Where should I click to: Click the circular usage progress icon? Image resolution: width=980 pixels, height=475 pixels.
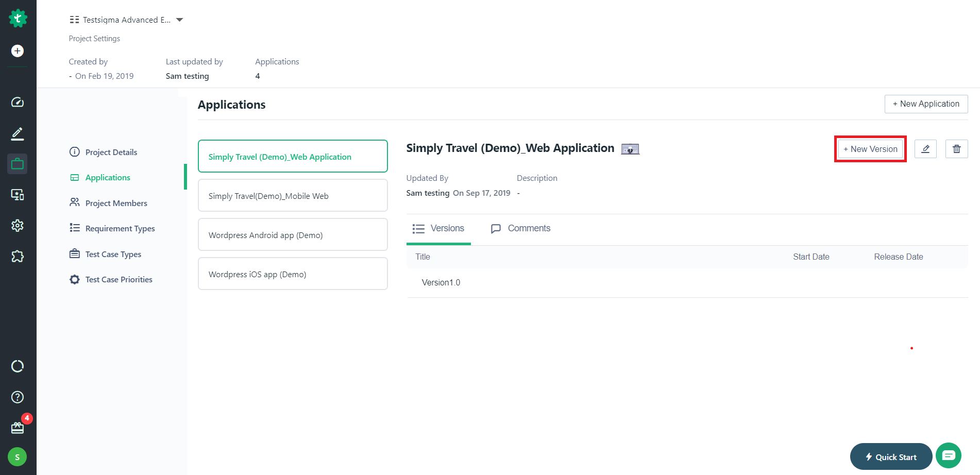click(x=18, y=366)
